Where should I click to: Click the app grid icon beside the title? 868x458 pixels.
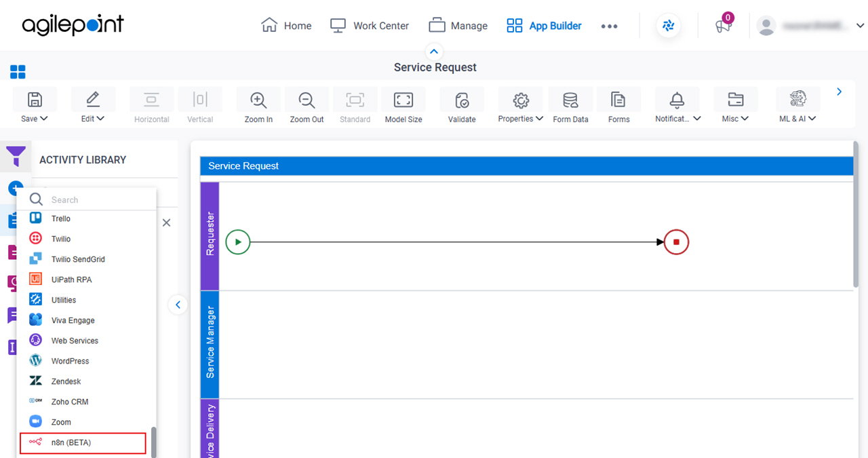pos(18,72)
